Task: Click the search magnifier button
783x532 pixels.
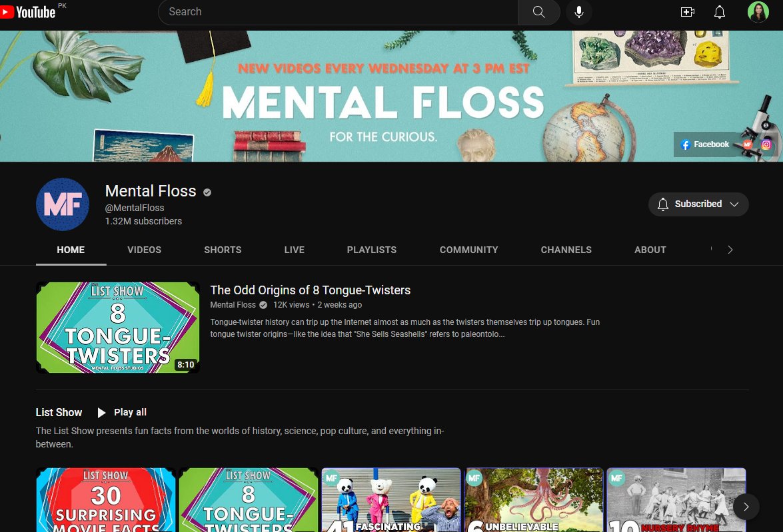Action: tap(538, 12)
